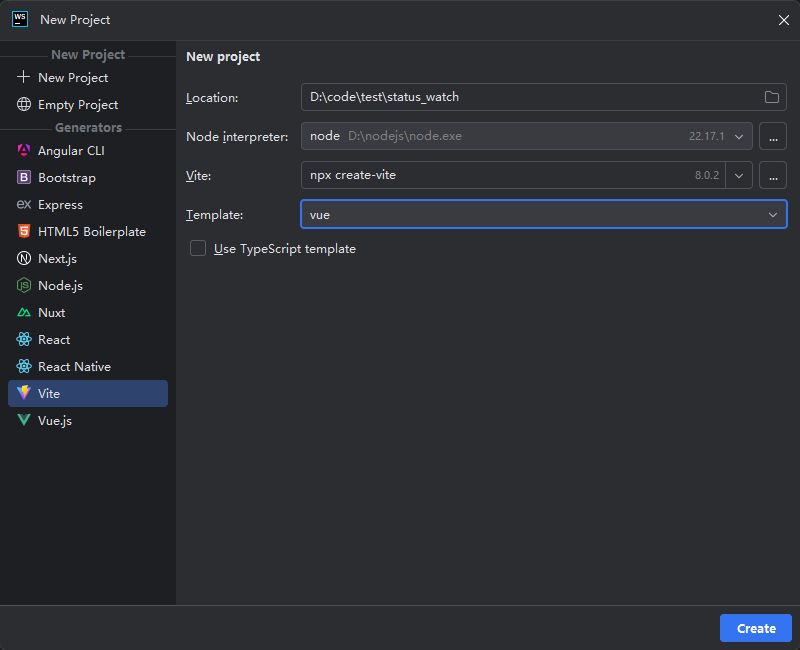Screen dimensions: 800x650
Task: Click the Express ex icon
Action: pos(23,204)
